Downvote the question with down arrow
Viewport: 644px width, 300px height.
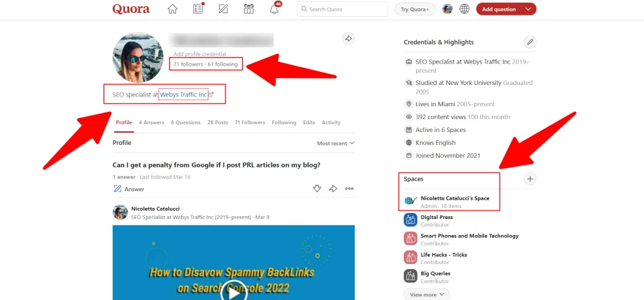tap(317, 189)
